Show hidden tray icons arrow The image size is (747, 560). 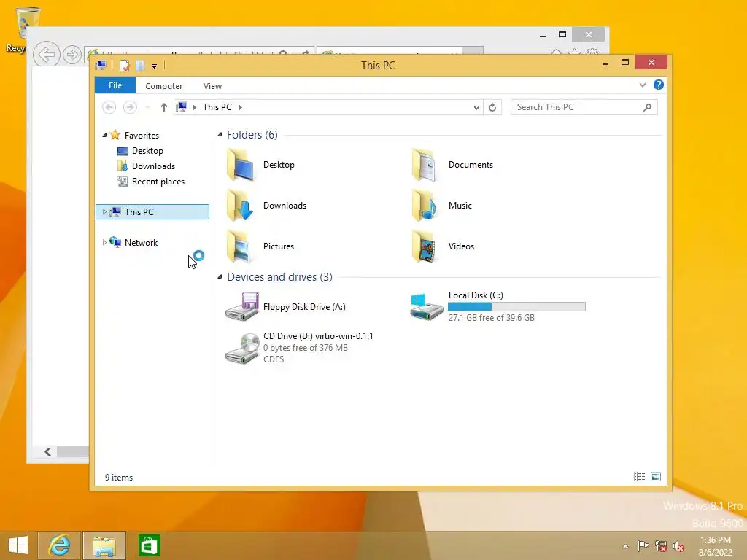point(625,546)
